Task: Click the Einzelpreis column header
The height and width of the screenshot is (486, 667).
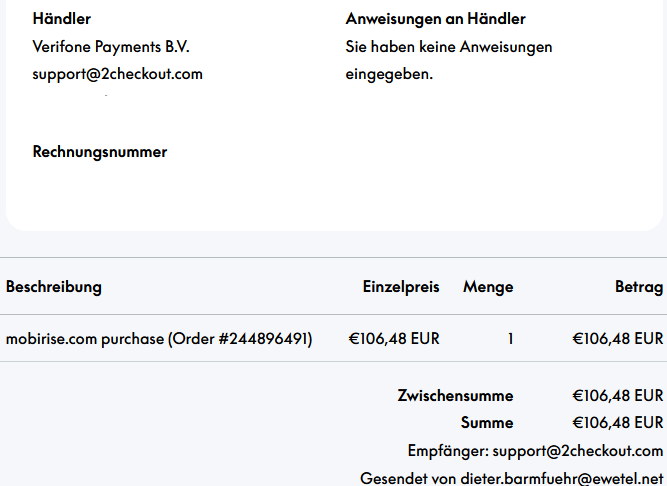Action: [400, 287]
